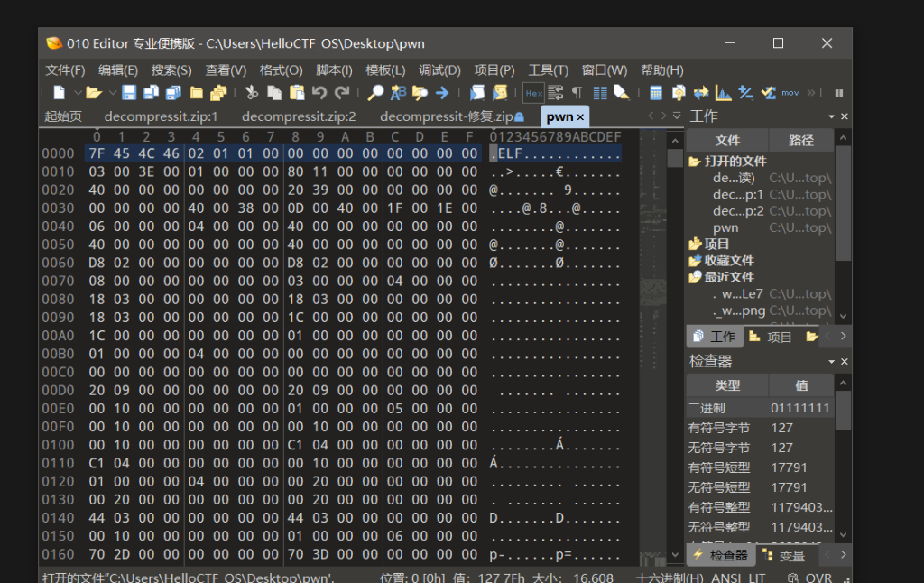Viewport: 924px width, 583px height.
Task: Open the 搜索(S) menu
Action: click(x=171, y=70)
